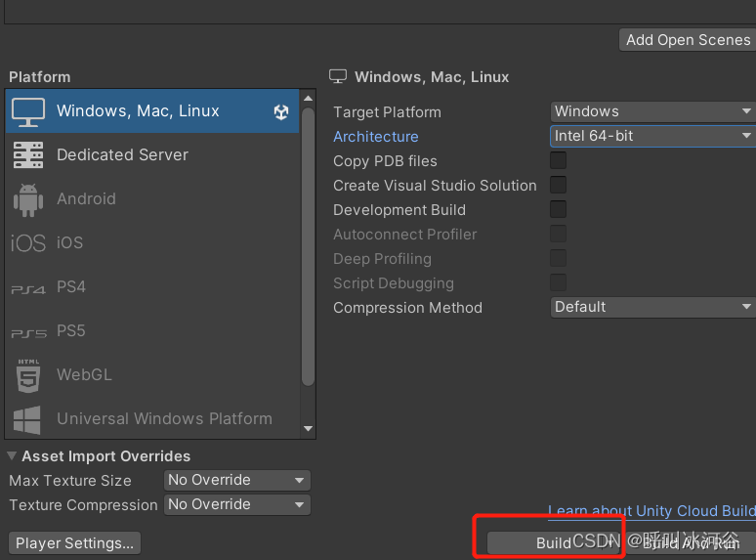Click the Architecture label

coord(376,137)
